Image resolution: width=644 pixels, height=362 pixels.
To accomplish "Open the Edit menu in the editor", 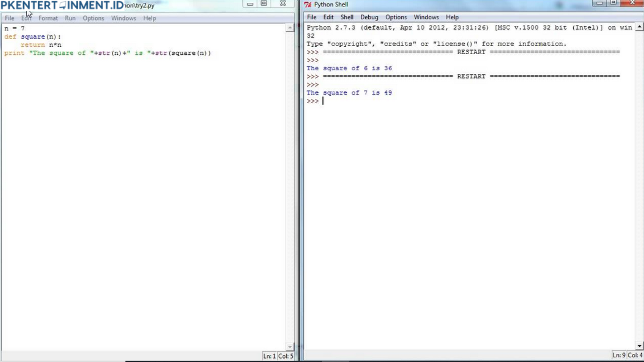I will pos(27,18).
